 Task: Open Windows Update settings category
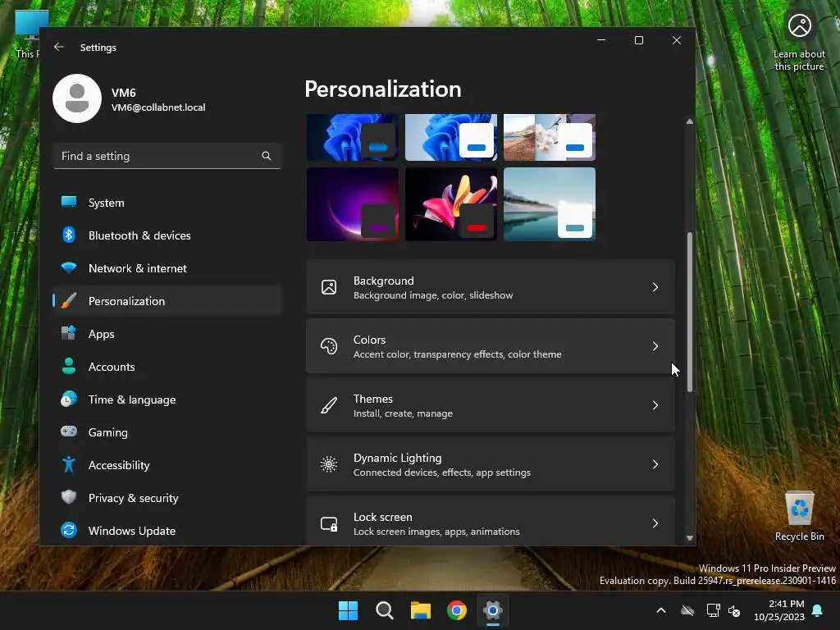pyautogui.click(x=167, y=531)
